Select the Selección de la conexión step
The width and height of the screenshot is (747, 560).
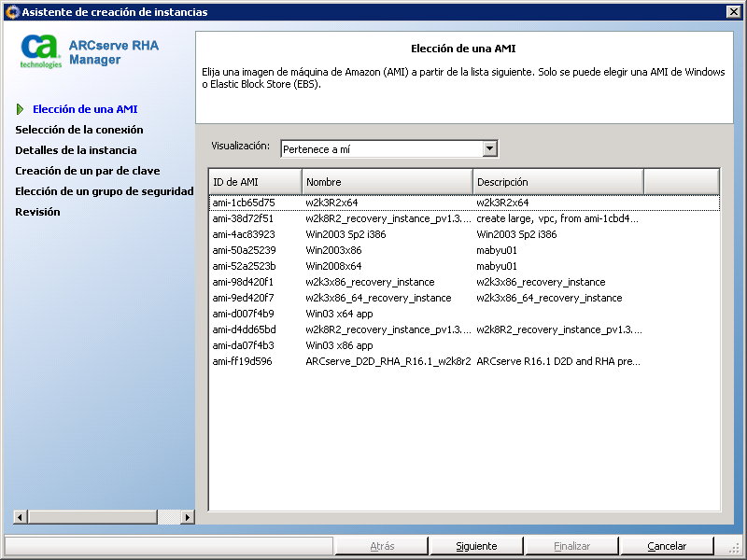point(79,130)
